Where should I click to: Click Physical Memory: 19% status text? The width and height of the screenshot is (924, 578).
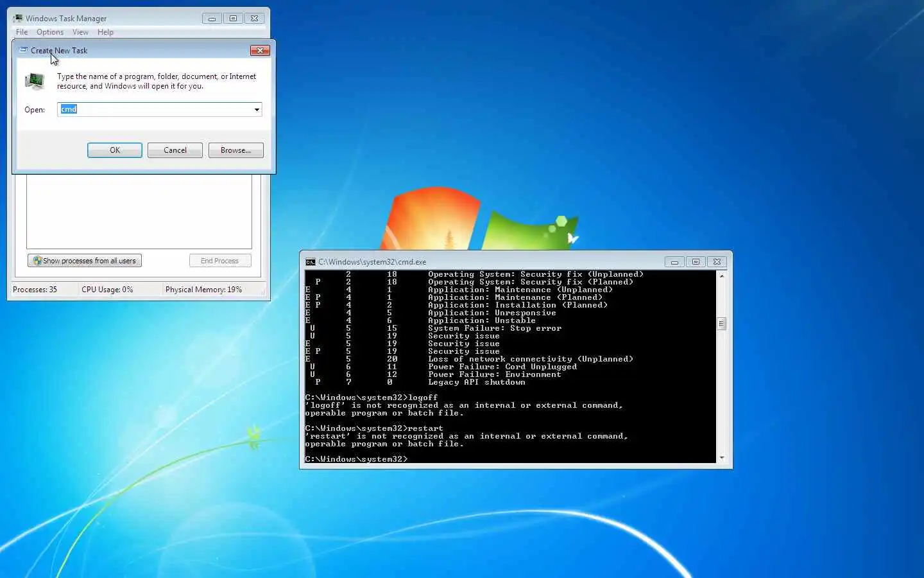click(x=203, y=290)
